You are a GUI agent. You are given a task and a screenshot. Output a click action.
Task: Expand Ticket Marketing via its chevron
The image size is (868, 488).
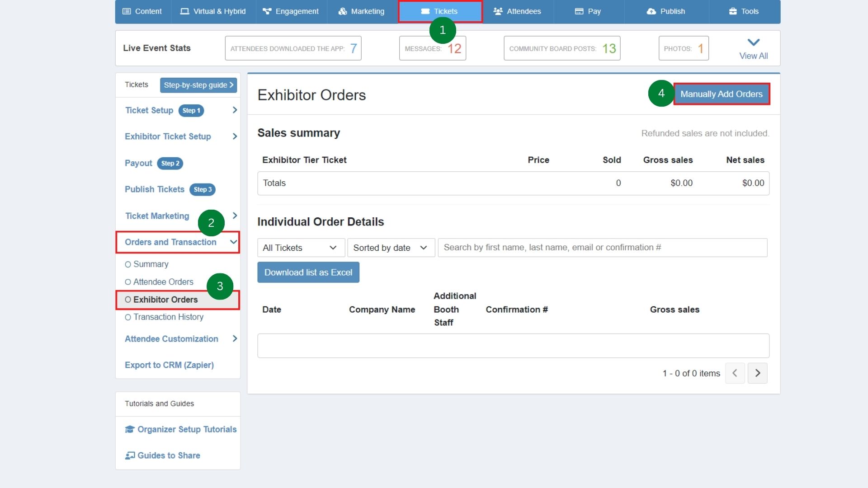[x=235, y=216]
